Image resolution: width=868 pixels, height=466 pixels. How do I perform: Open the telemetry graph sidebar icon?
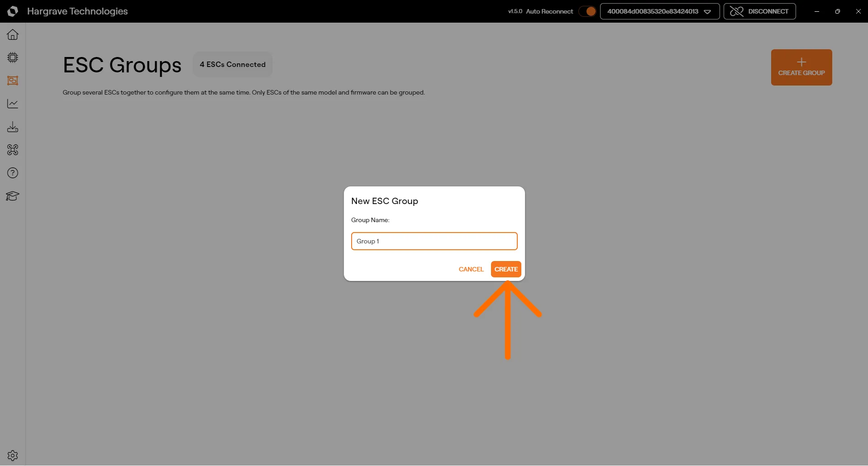(13, 104)
